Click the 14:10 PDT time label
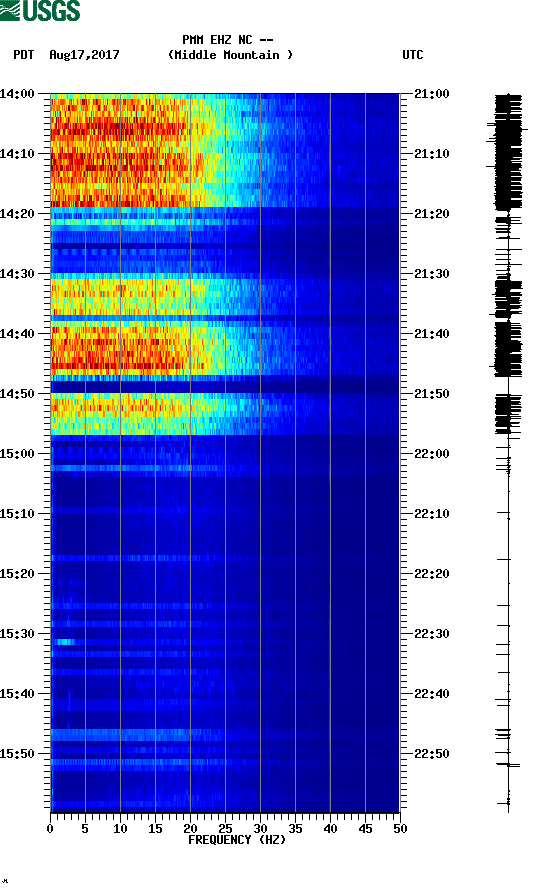Screen dimensions: 552x892 coord(17,154)
